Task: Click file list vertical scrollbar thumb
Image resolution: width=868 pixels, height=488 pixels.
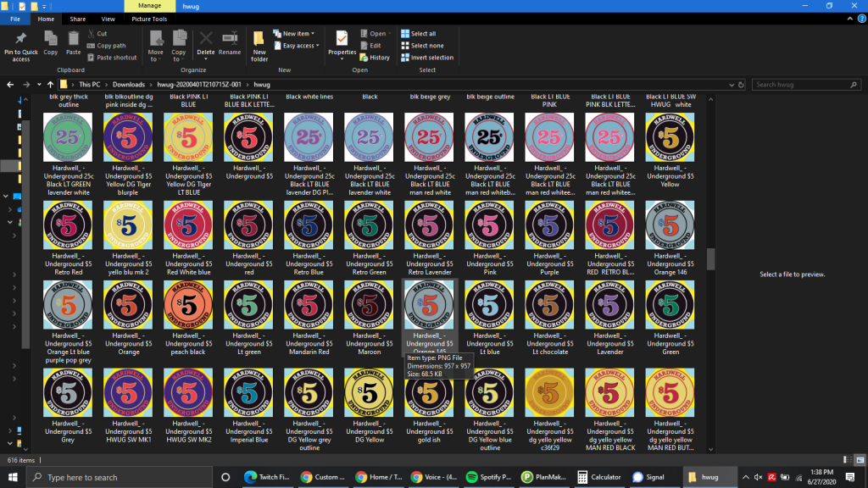Action: [x=711, y=259]
